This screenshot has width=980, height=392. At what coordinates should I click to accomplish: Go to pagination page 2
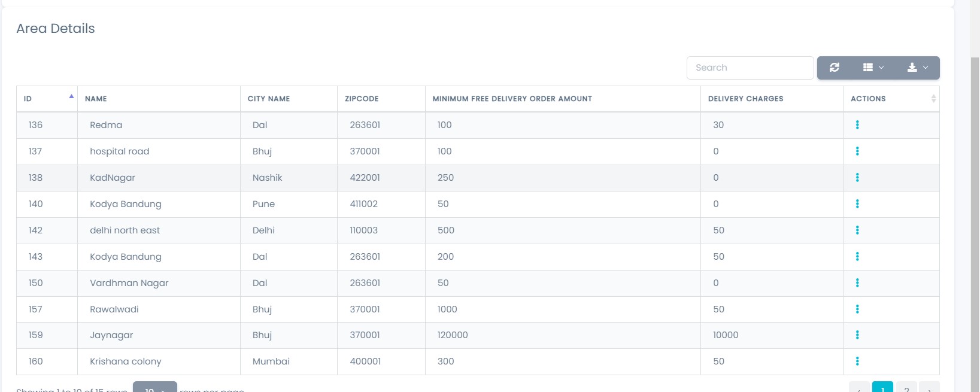click(x=906, y=387)
